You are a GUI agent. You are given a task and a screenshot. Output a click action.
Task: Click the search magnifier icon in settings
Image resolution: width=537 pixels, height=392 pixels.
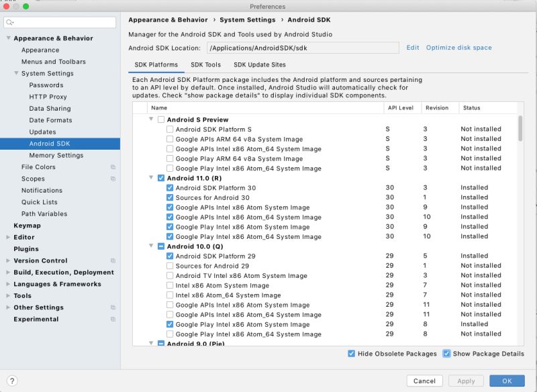pyautogui.click(x=9, y=23)
